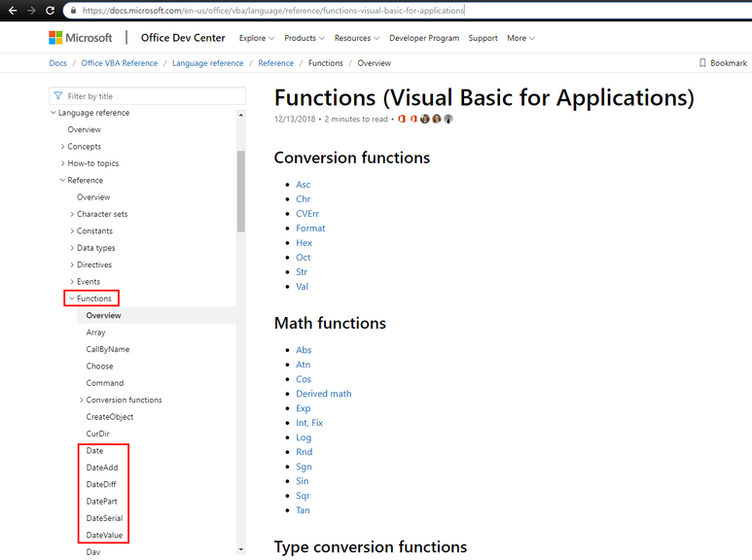Expand the Events tree node

click(72, 281)
